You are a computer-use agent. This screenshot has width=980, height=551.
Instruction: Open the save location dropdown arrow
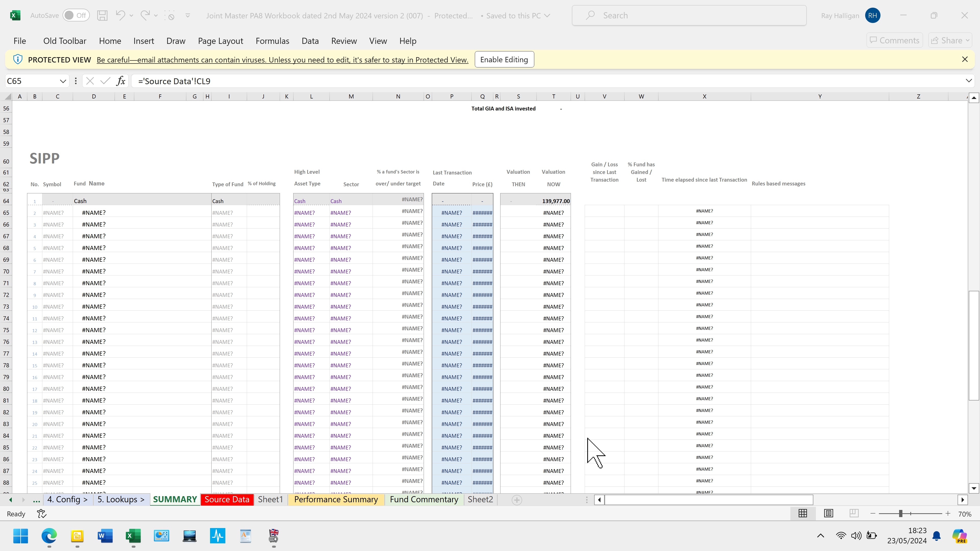[547, 16]
